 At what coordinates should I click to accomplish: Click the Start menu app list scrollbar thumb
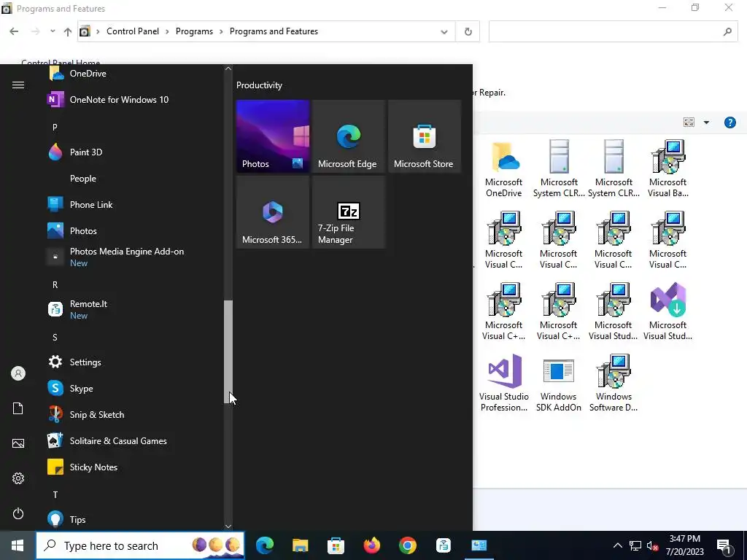[228, 352]
